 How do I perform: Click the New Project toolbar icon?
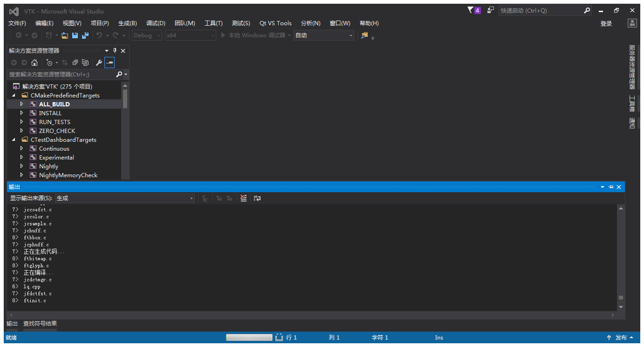tap(48, 35)
